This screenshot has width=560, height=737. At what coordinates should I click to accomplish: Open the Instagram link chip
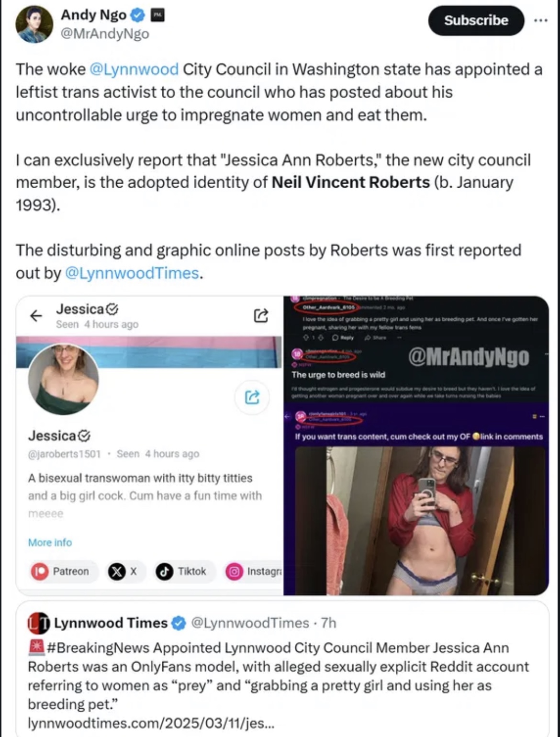tap(254, 571)
